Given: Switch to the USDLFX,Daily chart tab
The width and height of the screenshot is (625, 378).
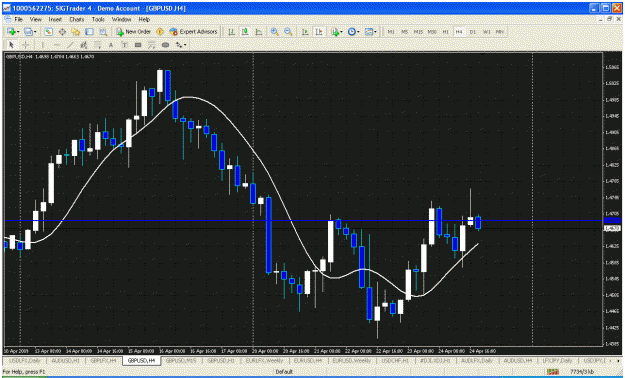Looking at the screenshot, I should pyautogui.click(x=25, y=360).
